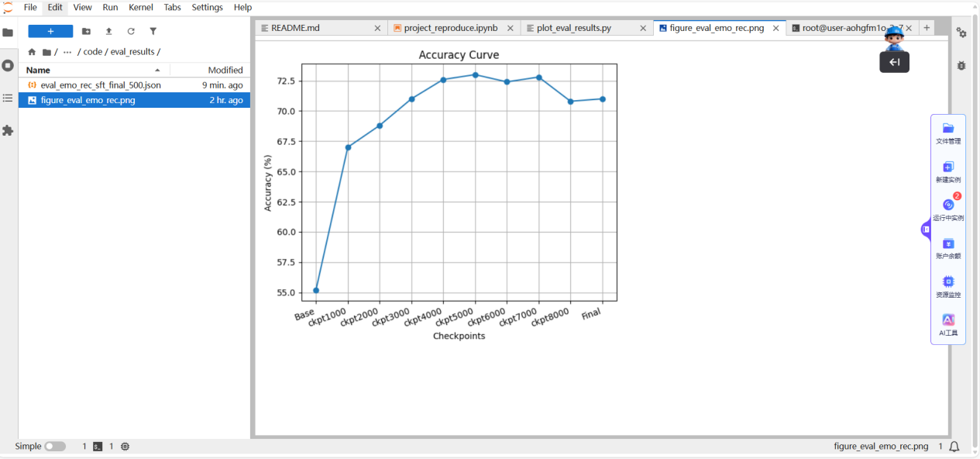Click the upload files icon
This screenshot has height=459, width=980.
tap(108, 32)
